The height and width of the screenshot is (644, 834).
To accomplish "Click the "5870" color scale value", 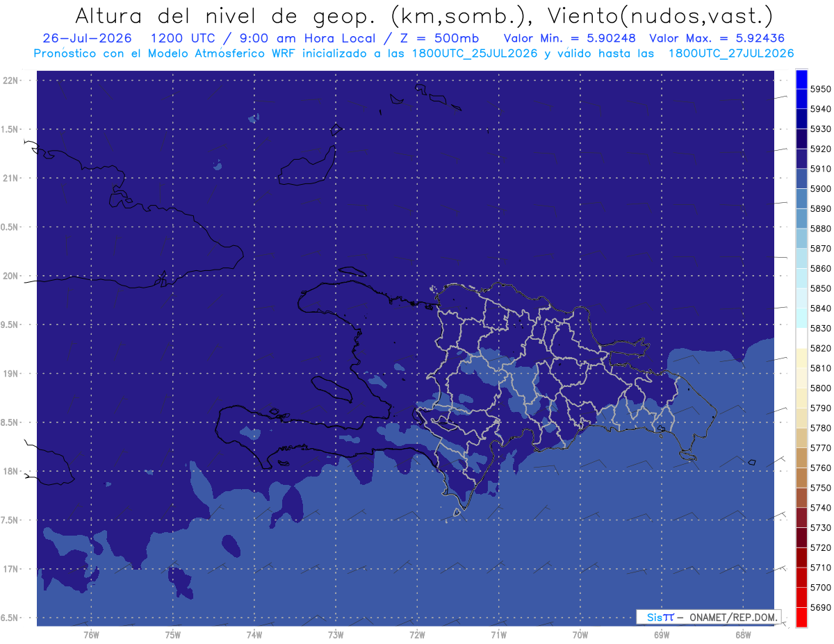I will (821, 249).
